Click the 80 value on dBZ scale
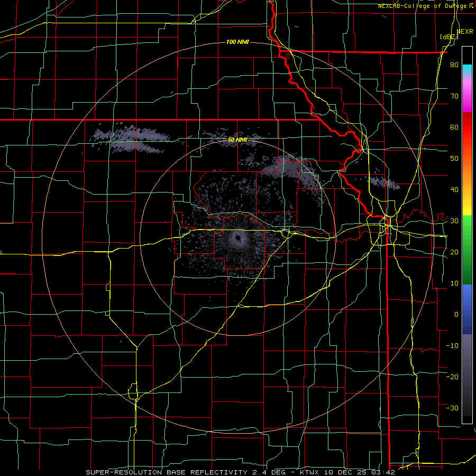 point(454,65)
